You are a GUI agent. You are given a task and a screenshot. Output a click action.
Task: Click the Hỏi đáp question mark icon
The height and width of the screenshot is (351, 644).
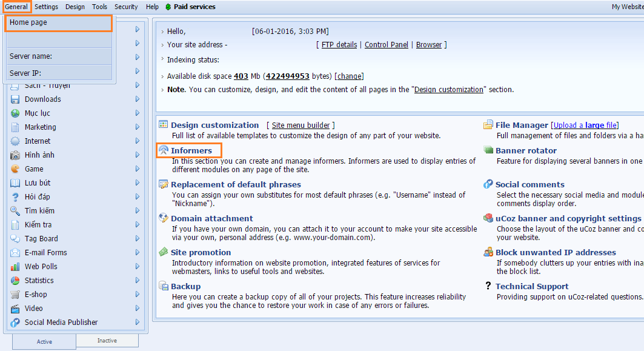(x=15, y=197)
